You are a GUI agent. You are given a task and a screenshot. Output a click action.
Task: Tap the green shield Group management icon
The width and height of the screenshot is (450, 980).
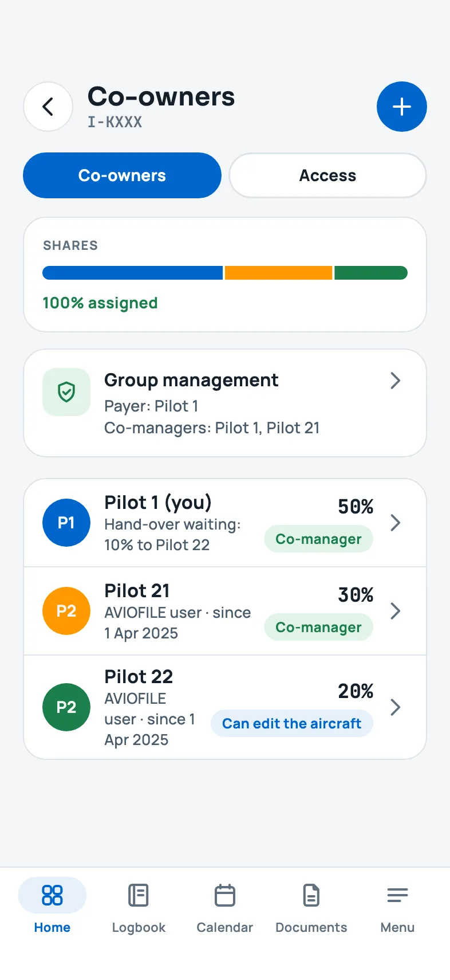point(66,392)
